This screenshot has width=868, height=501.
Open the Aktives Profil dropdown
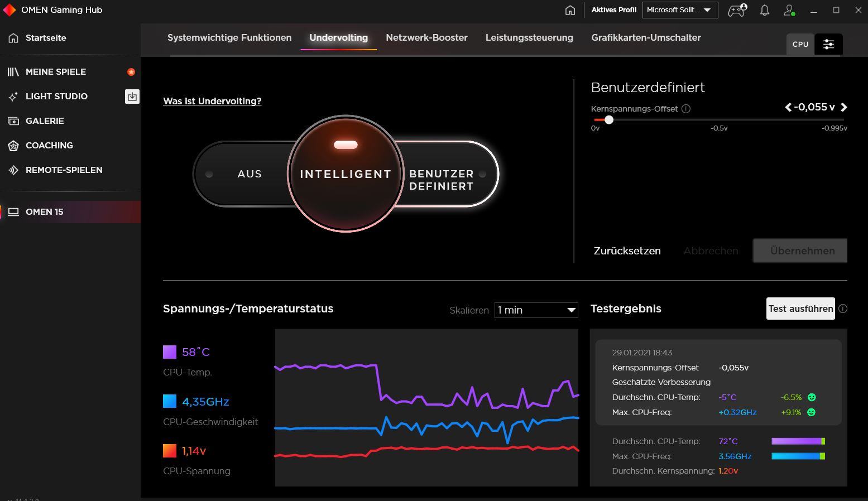coord(680,10)
